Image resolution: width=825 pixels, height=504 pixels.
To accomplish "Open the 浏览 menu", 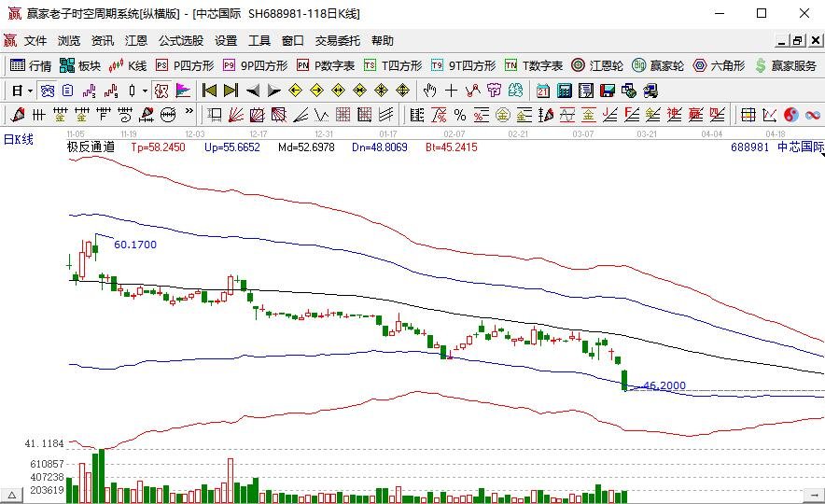I will [69, 40].
